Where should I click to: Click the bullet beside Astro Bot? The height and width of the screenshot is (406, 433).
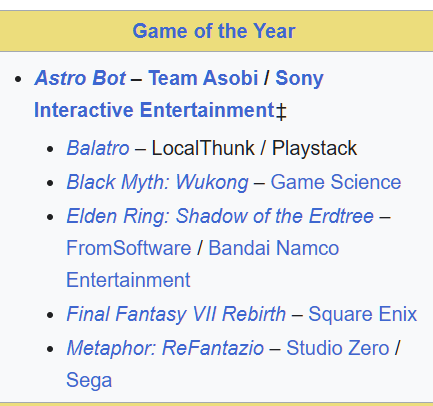(x=18, y=79)
